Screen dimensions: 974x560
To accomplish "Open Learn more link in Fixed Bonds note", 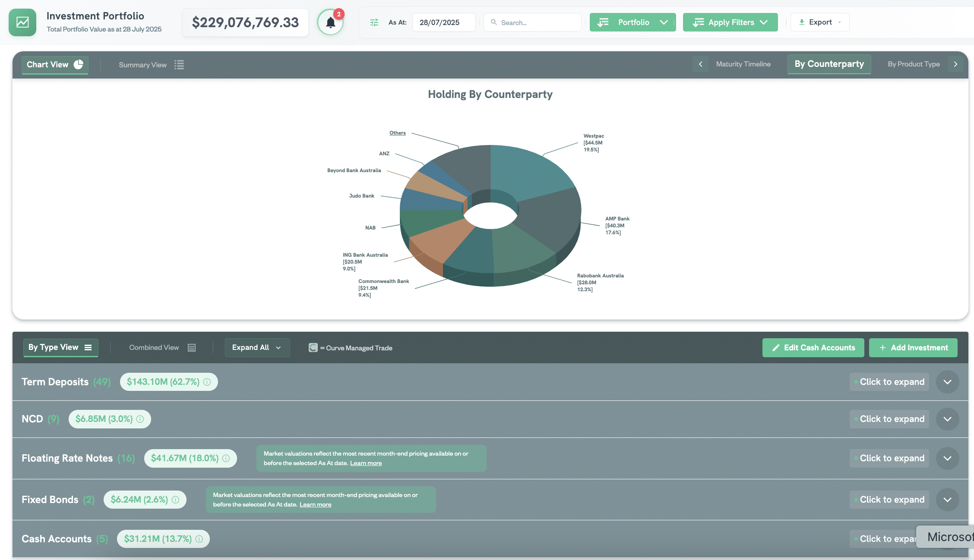I will coord(315,505).
